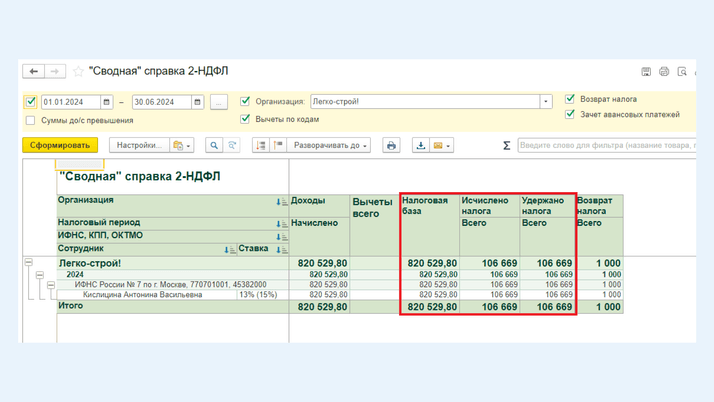The height and width of the screenshot is (402, 714).
Task: Collapse the Легко-строй! group row
Action: click(29, 263)
